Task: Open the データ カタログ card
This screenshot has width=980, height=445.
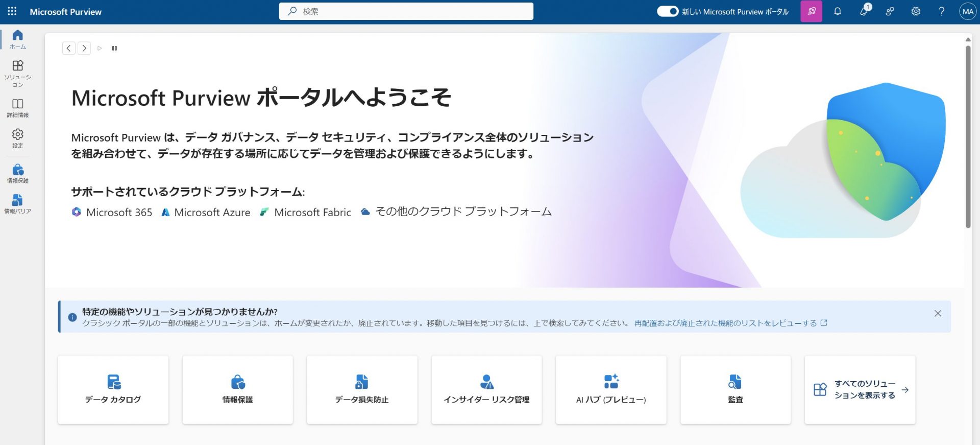Action: [x=113, y=389]
